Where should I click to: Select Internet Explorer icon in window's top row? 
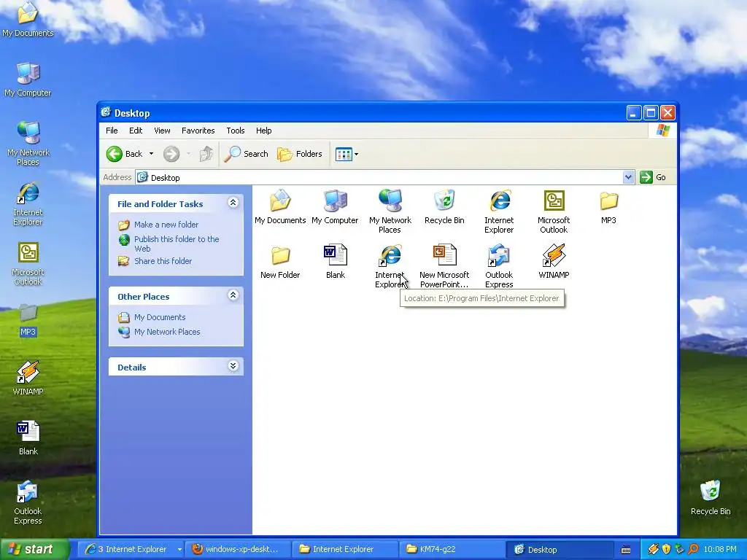pos(499,211)
